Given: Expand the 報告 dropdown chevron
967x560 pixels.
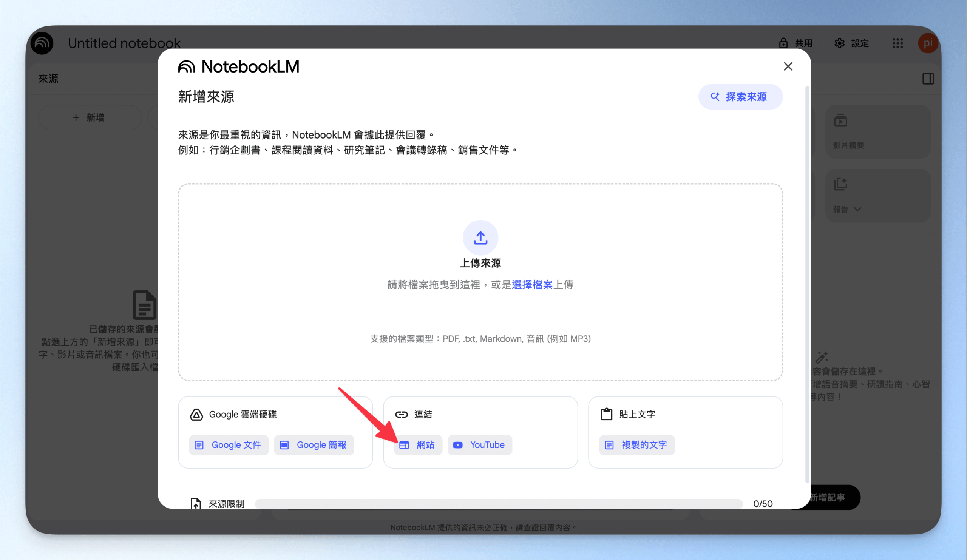Looking at the screenshot, I should click(x=857, y=209).
